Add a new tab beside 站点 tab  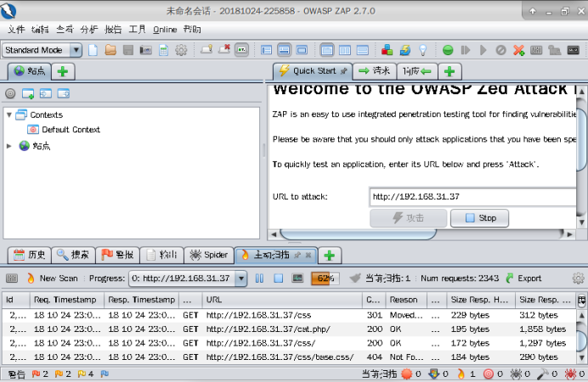[63, 71]
